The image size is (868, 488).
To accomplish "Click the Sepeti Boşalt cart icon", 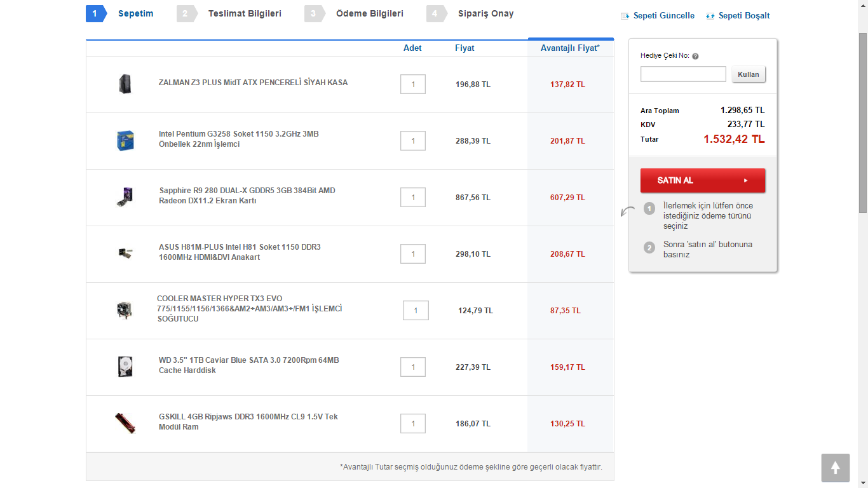I will (710, 16).
